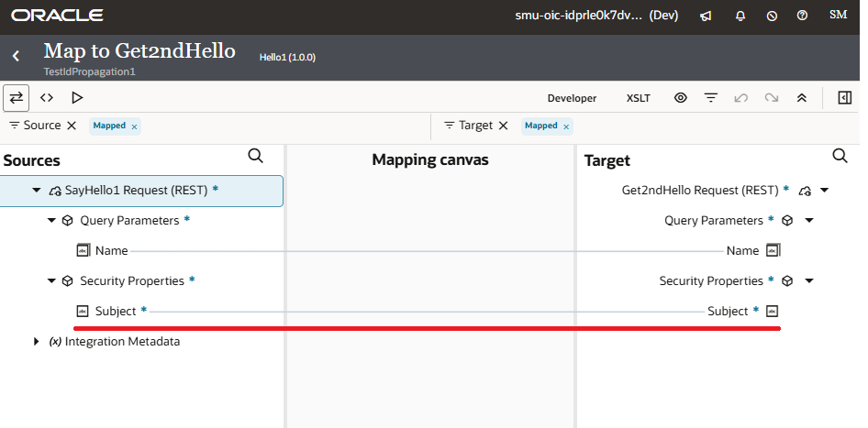Viewport: 868px width, 428px height.
Task: Open the code view icon
Action: [x=47, y=97]
